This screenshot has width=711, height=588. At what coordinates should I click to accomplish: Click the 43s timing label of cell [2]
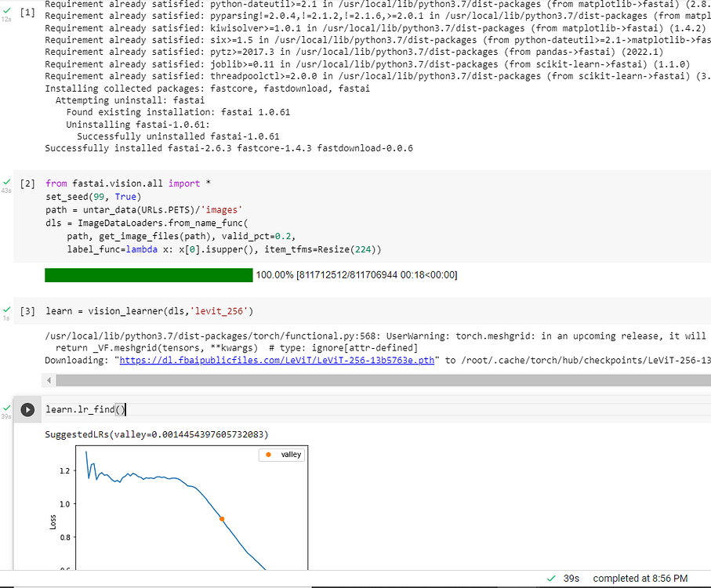pos(6,191)
